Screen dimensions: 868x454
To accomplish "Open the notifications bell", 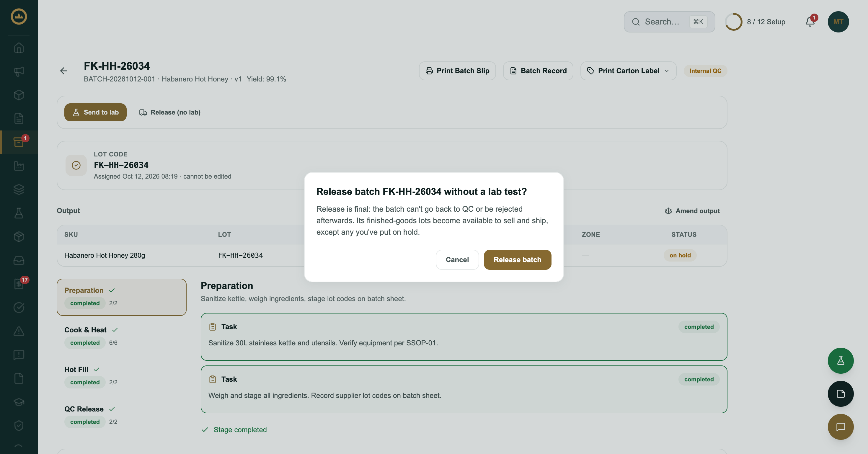I will (x=810, y=22).
